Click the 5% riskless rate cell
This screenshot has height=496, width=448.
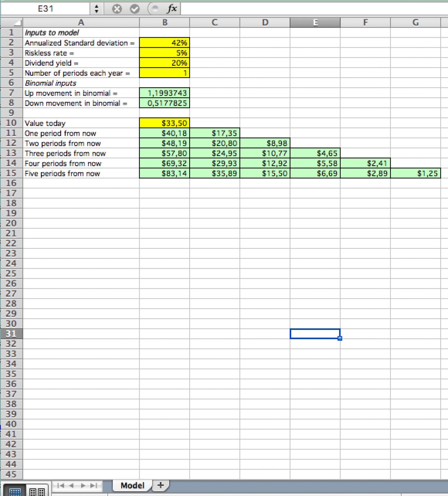tap(164, 53)
